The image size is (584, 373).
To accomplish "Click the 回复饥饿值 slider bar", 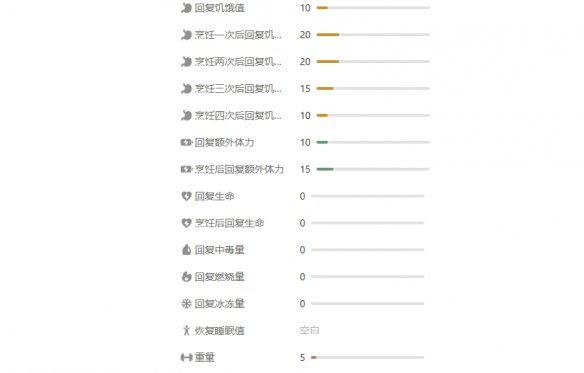I will [373, 8].
